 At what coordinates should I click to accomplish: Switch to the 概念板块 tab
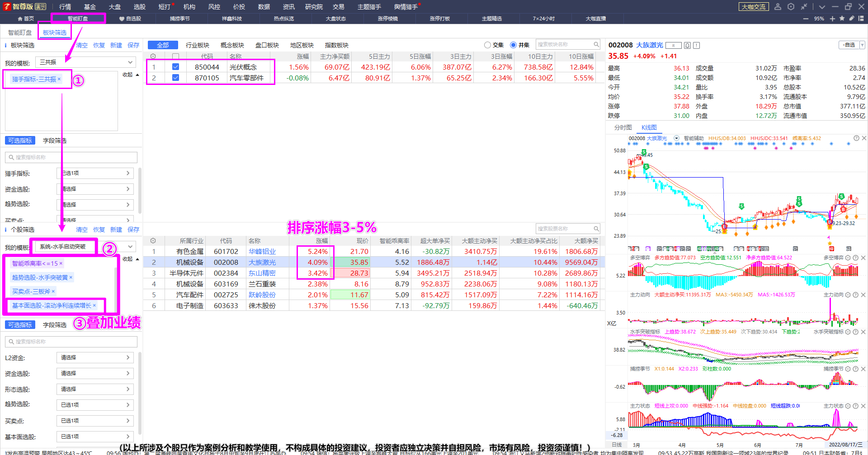tap(232, 45)
